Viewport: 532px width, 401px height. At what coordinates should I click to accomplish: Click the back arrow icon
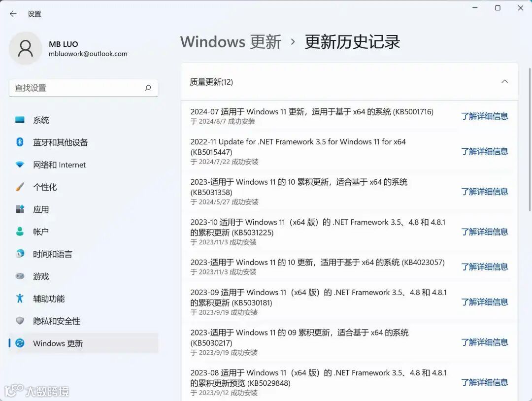13,14
